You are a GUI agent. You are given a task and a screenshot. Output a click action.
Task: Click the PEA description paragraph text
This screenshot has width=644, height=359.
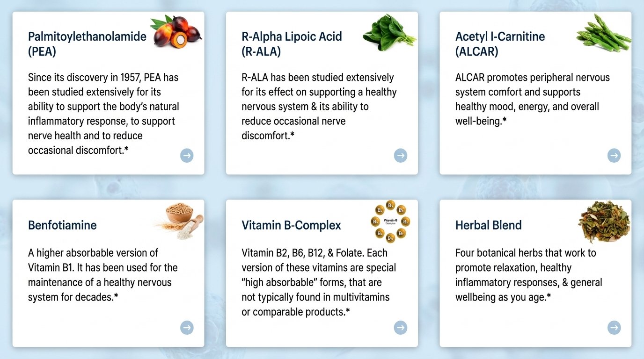[x=103, y=114]
